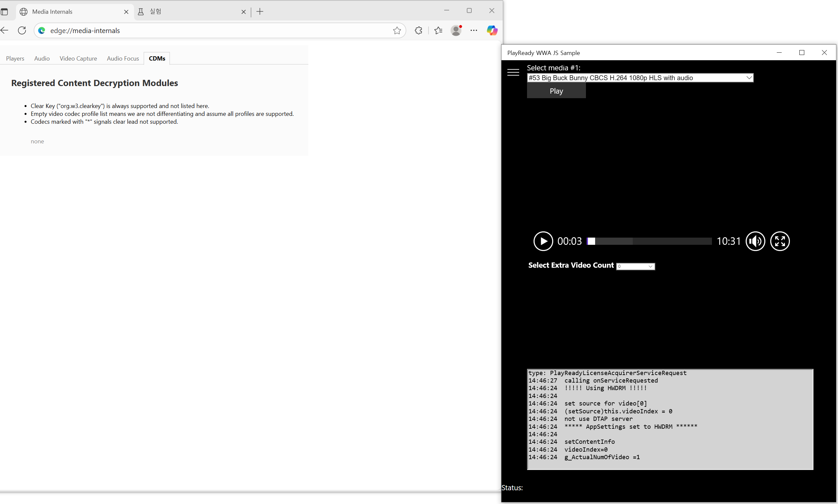Open the hamburger menu in PlayReady sample

tap(513, 72)
